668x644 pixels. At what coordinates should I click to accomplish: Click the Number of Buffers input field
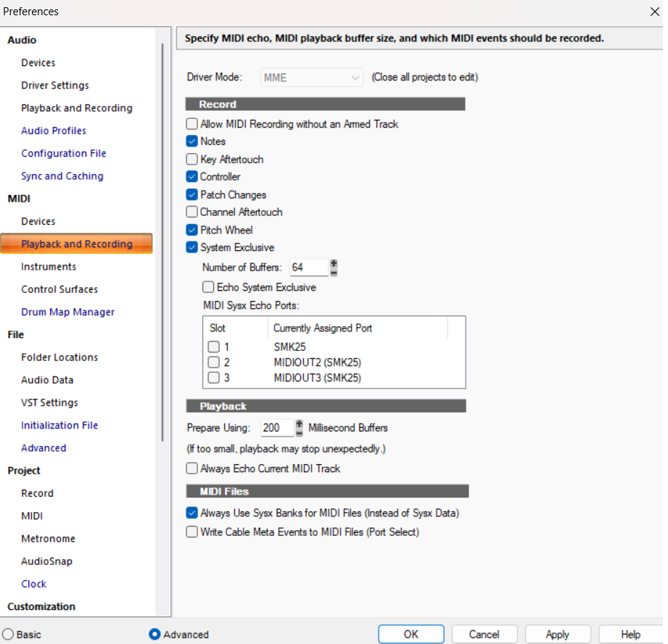tap(308, 268)
